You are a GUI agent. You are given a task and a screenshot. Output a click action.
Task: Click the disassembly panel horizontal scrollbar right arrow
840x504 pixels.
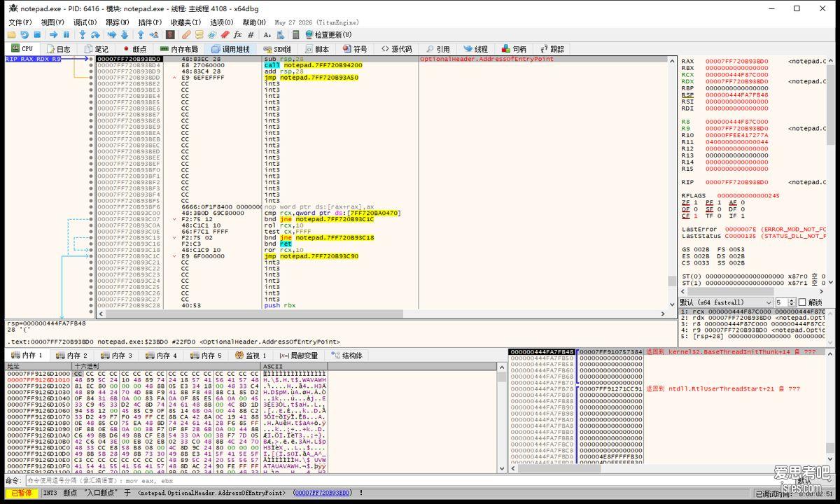(663, 314)
